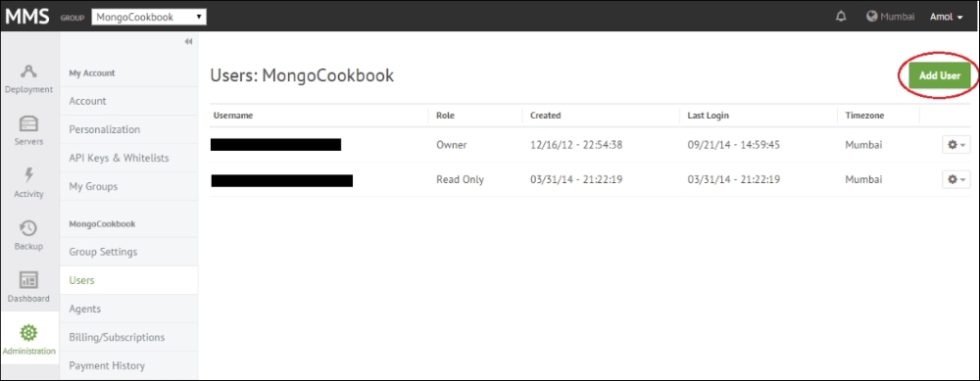
Task: Open the Dashboard section icon
Action: 28,280
